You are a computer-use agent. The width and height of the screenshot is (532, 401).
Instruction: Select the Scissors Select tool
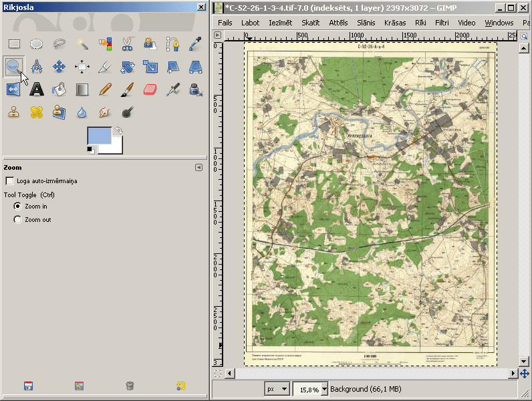coord(127,43)
